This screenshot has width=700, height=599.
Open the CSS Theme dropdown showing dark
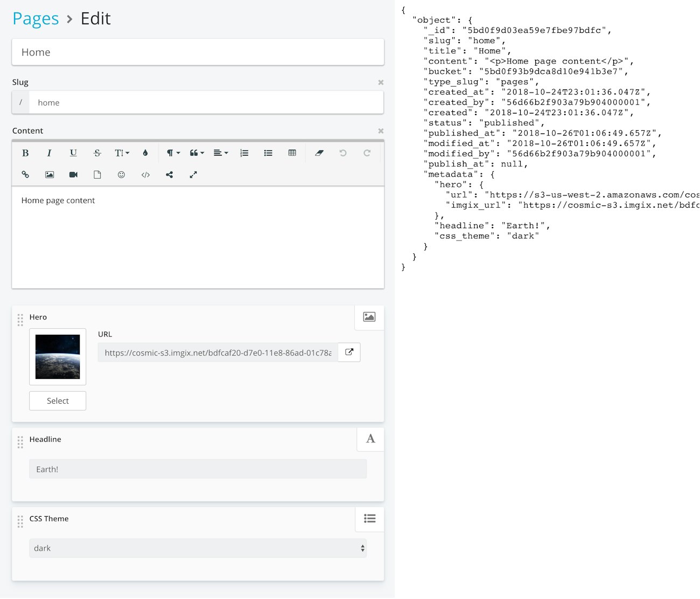[x=198, y=548]
